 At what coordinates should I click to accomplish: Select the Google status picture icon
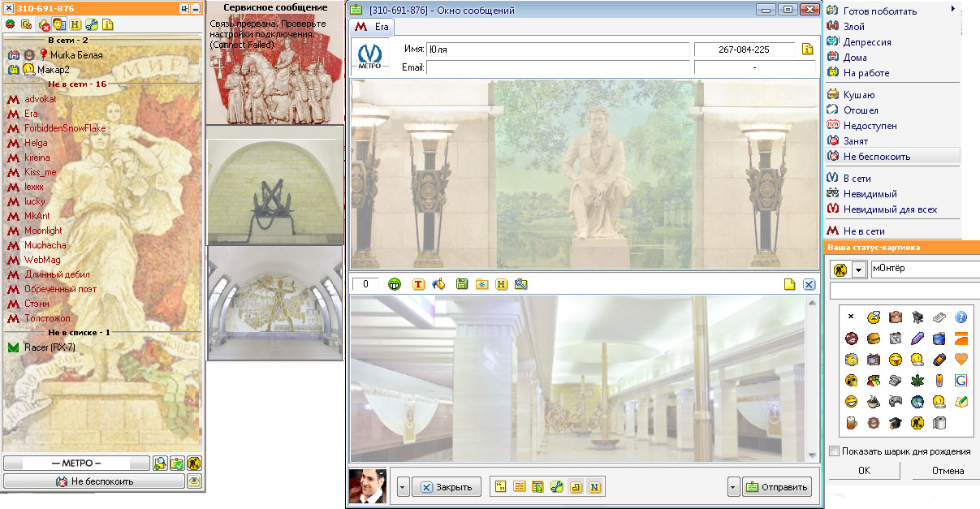(961, 380)
